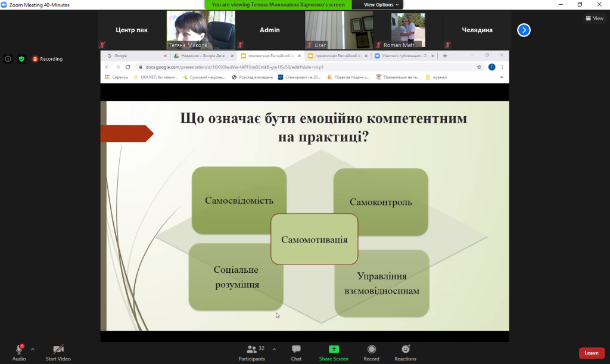Screen dimensions: 610x364
Task: Open the Chat panel
Action: click(296, 352)
